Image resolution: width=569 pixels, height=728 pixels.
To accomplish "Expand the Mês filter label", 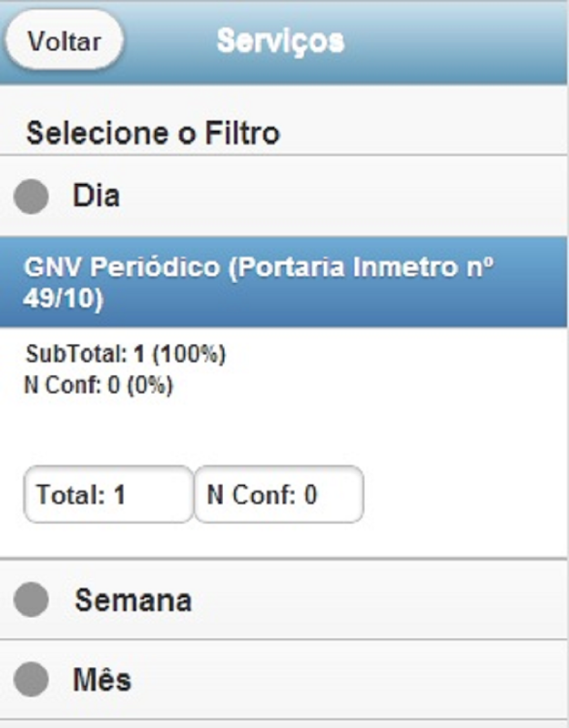I will point(102,680).
